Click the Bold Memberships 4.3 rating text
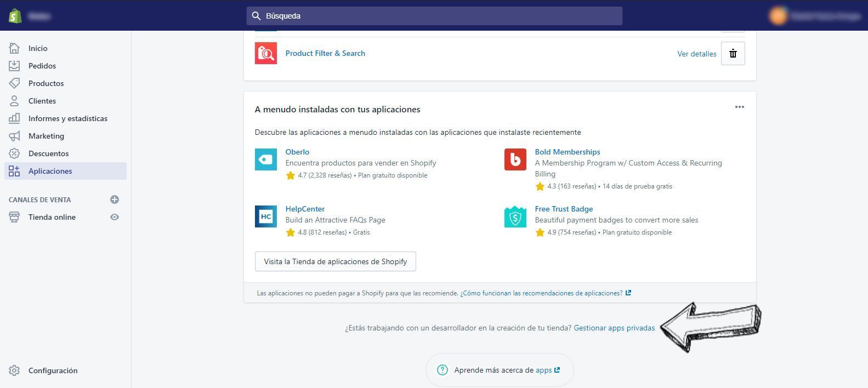The height and width of the screenshot is (388, 868). [572, 186]
